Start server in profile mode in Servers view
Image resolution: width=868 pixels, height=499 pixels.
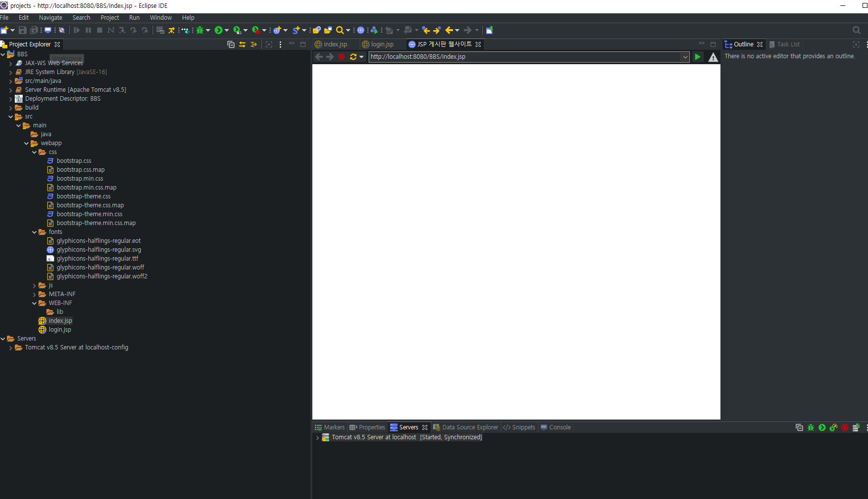(833, 427)
